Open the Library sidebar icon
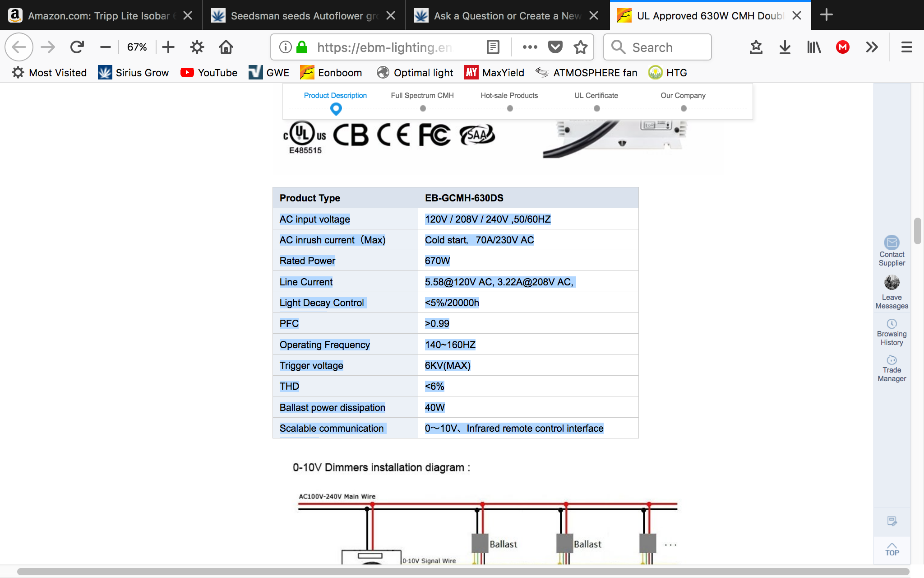Image resolution: width=924 pixels, height=578 pixels. tap(814, 47)
